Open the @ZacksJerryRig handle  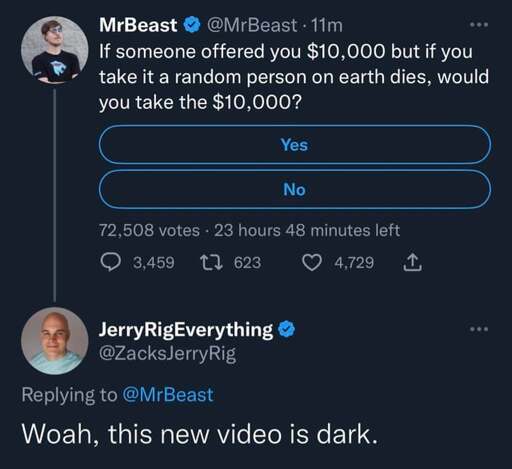click(168, 354)
